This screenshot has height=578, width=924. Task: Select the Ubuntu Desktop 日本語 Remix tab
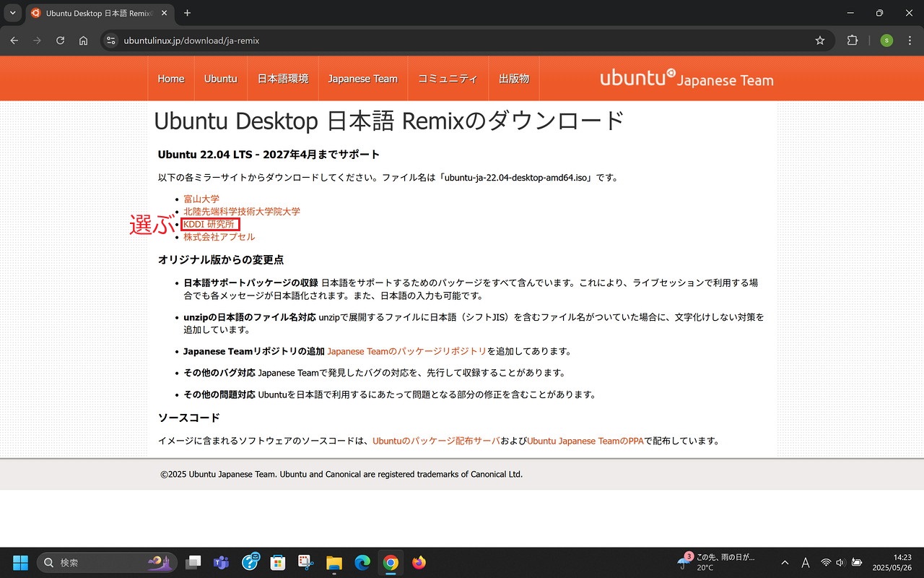100,13
